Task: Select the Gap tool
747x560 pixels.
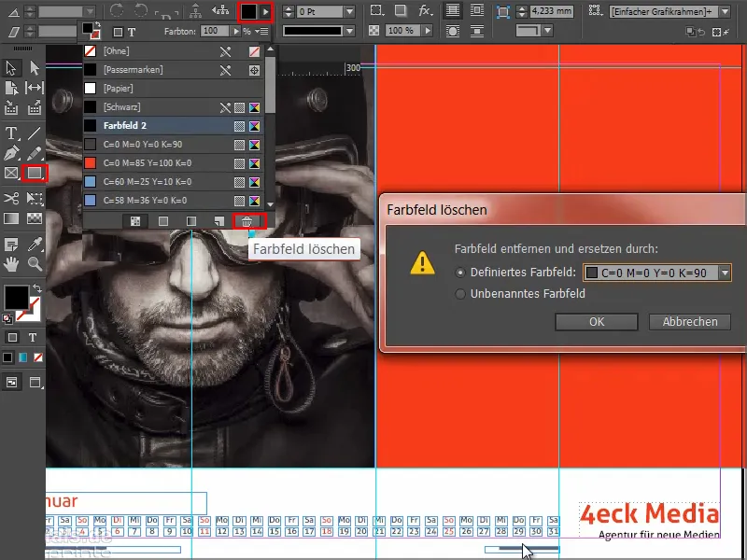Action: pos(35,88)
